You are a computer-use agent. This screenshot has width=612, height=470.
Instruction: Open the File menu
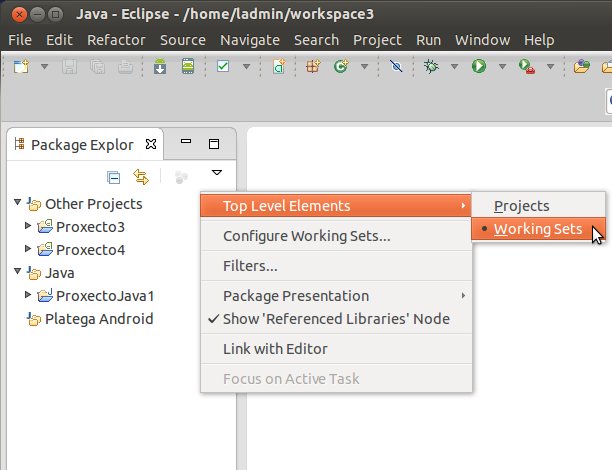(x=20, y=40)
